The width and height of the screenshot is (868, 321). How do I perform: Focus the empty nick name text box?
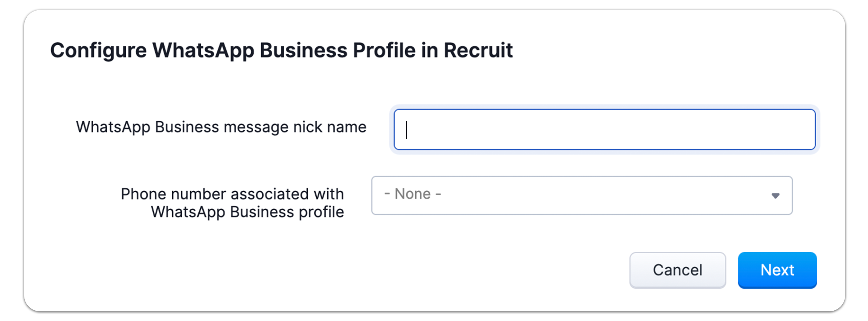(x=604, y=130)
